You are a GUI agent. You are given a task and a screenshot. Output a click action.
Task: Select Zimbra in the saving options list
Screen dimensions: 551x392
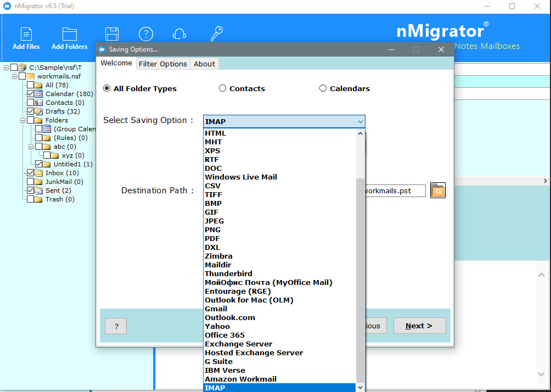(280, 256)
